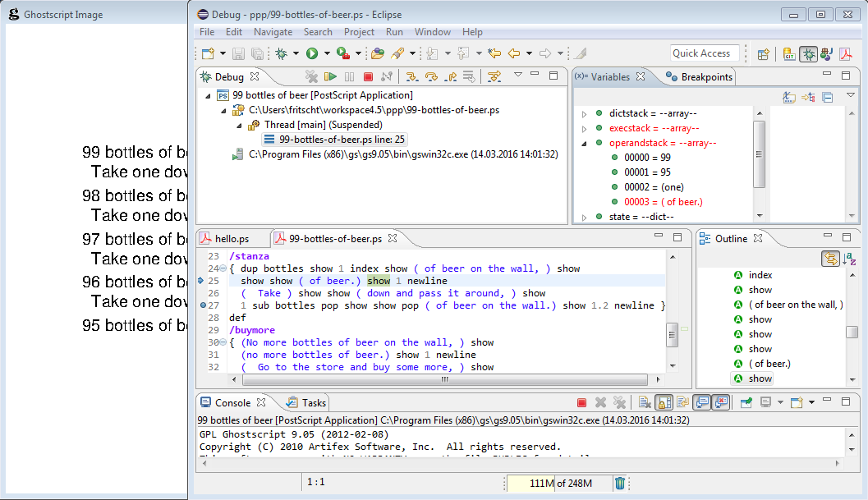Terminate the debug session from Debug view toolbar
868x500 pixels.
pos(368,76)
